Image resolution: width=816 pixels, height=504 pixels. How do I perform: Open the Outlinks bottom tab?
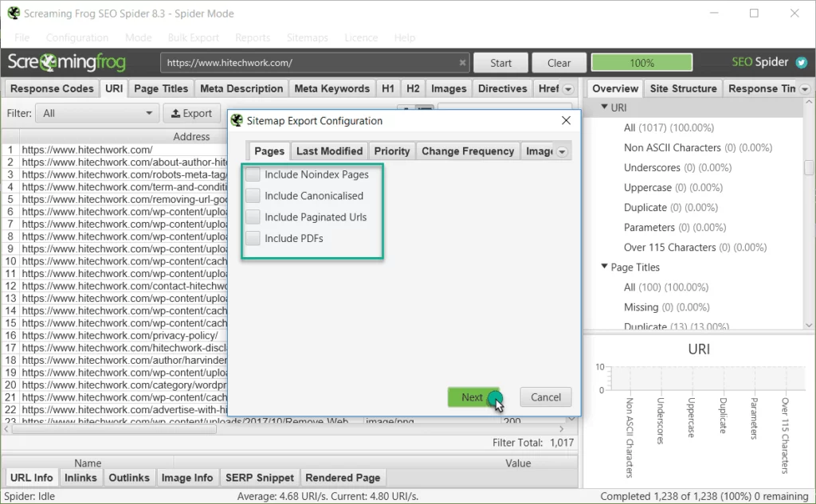129,478
